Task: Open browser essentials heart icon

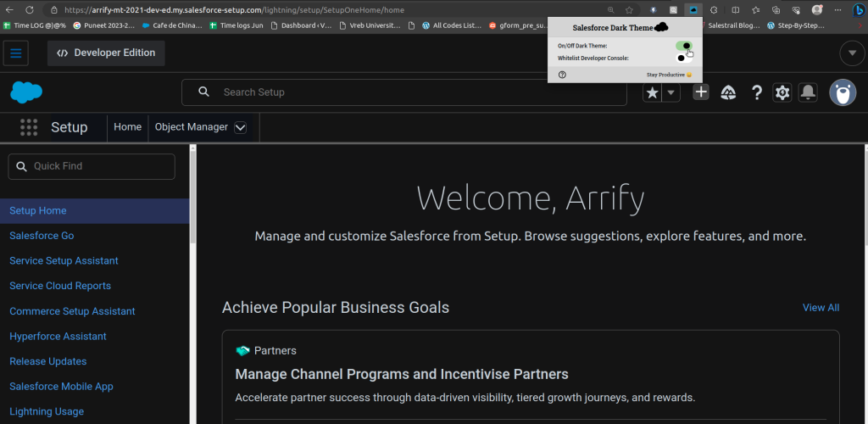Action: point(796,10)
